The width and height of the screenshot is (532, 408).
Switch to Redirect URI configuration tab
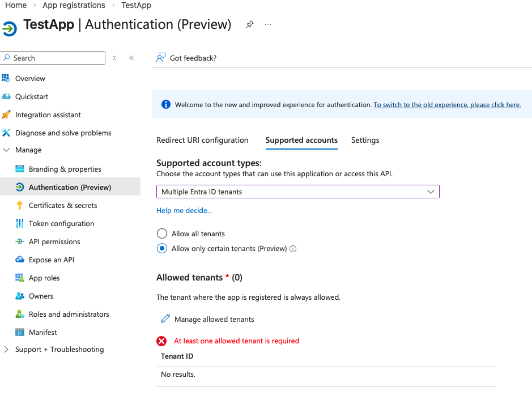coord(202,140)
